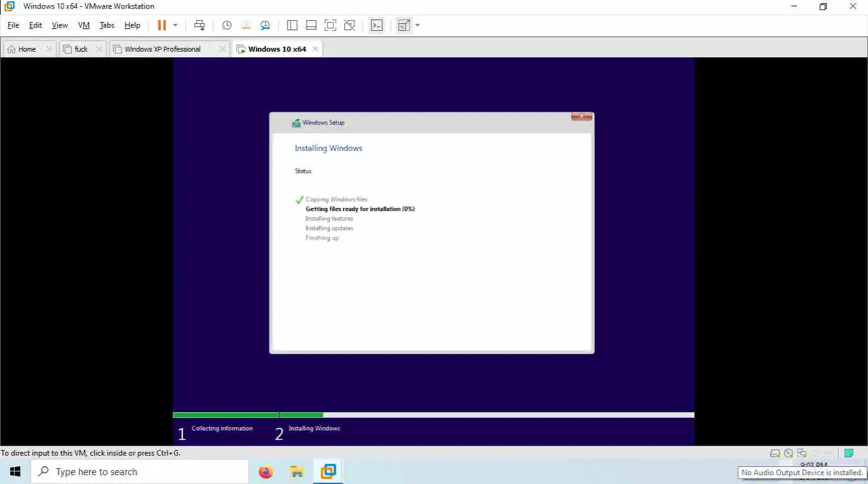This screenshot has height=484, width=868.
Task: Switch to Unity mode
Action: (349, 25)
